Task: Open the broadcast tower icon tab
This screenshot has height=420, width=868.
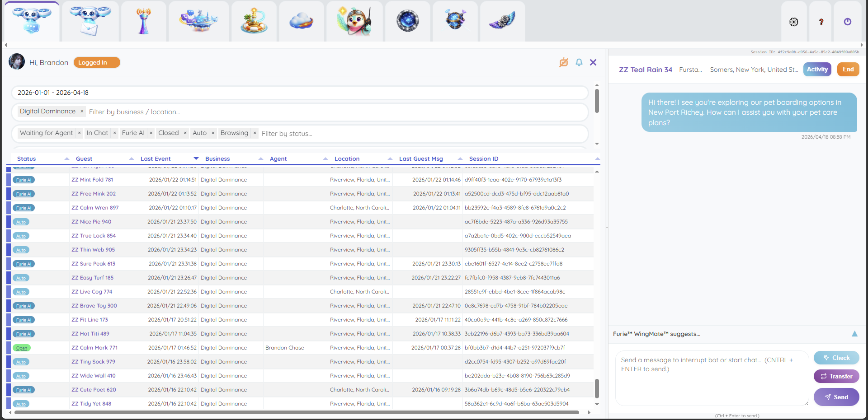Action: [144, 21]
